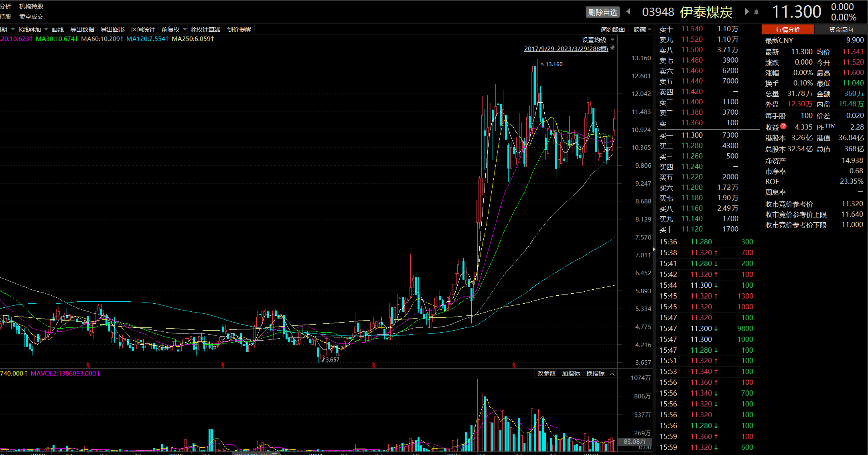
Task: Close the volume indicator panel
Action: pos(612,374)
